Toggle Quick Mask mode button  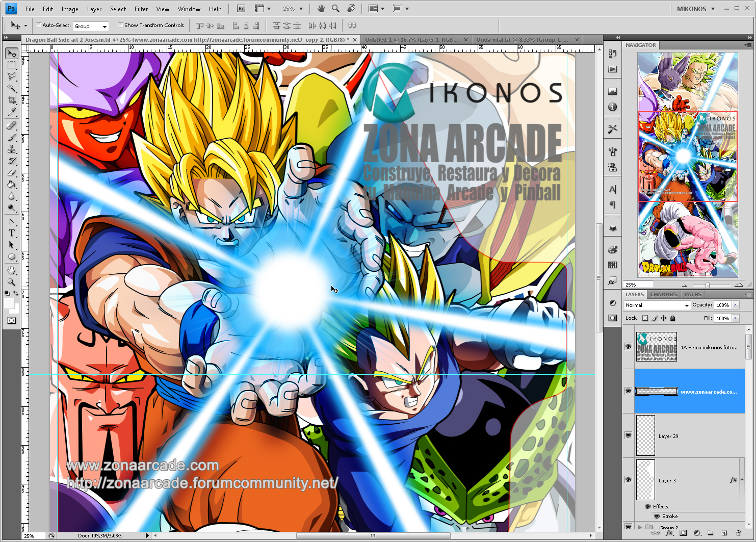(x=12, y=320)
